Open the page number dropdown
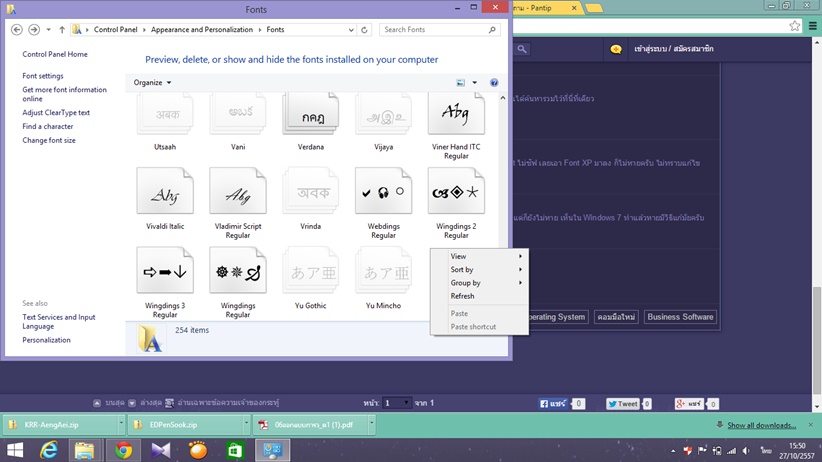This screenshot has width=822, height=462. [406, 403]
